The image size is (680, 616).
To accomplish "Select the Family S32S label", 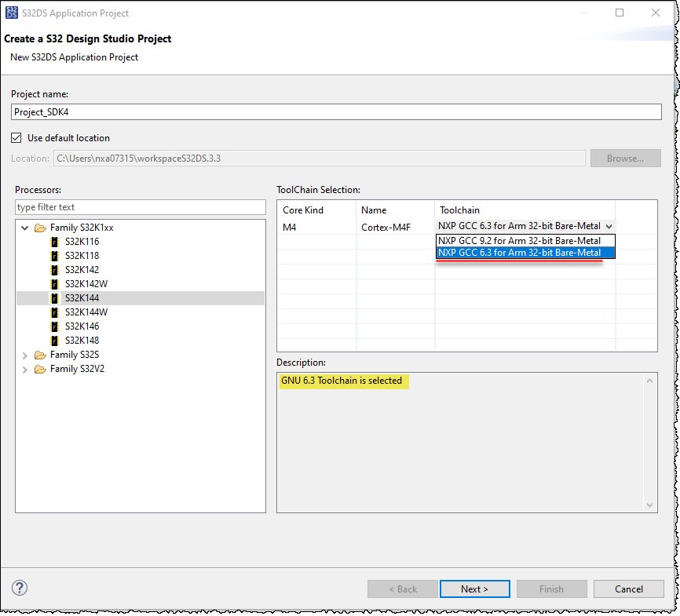I will pyautogui.click(x=75, y=355).
